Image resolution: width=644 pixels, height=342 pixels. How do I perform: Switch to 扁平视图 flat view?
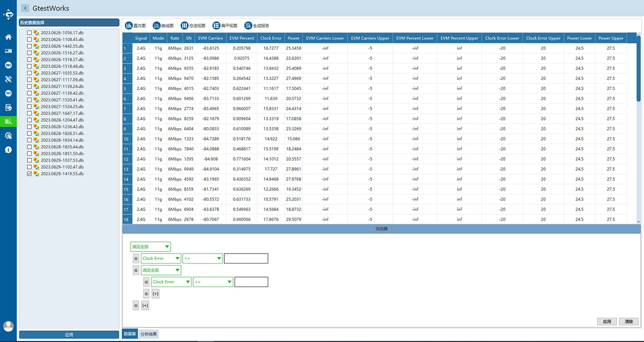click(x=225, y=26)
